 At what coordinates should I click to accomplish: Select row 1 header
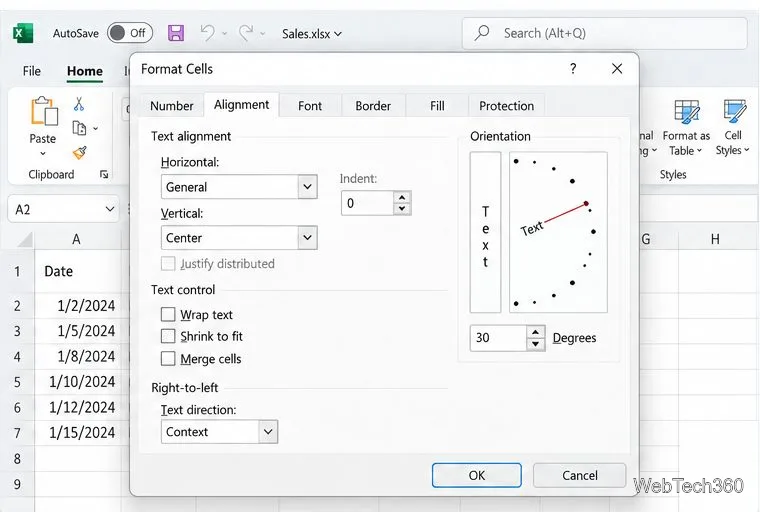[17, 271]
